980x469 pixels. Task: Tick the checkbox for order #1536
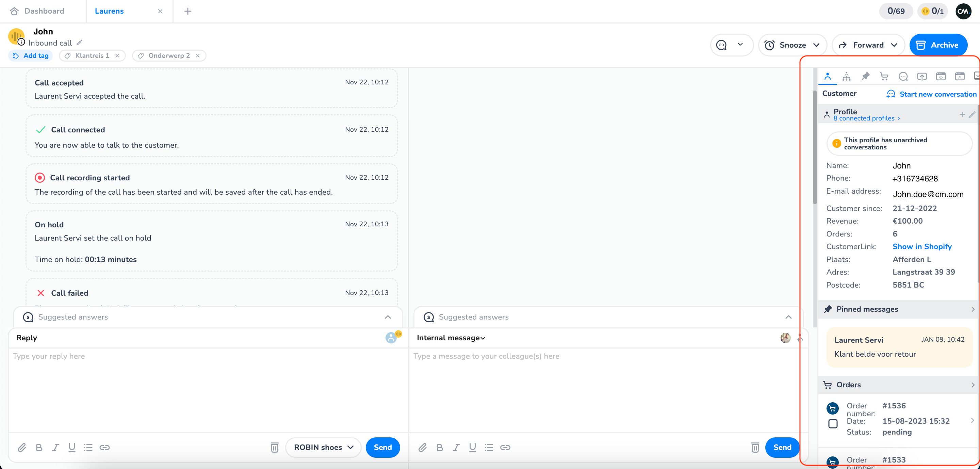tap(833, 423)
